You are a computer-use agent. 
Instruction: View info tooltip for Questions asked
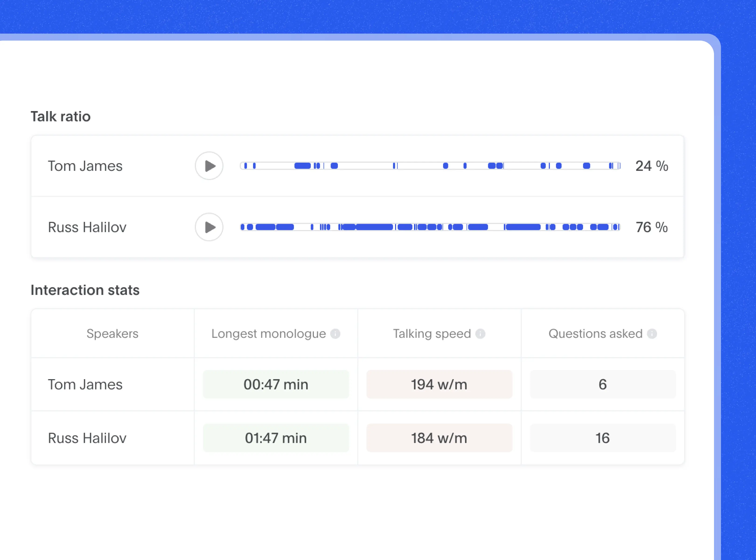pos(651,333)
